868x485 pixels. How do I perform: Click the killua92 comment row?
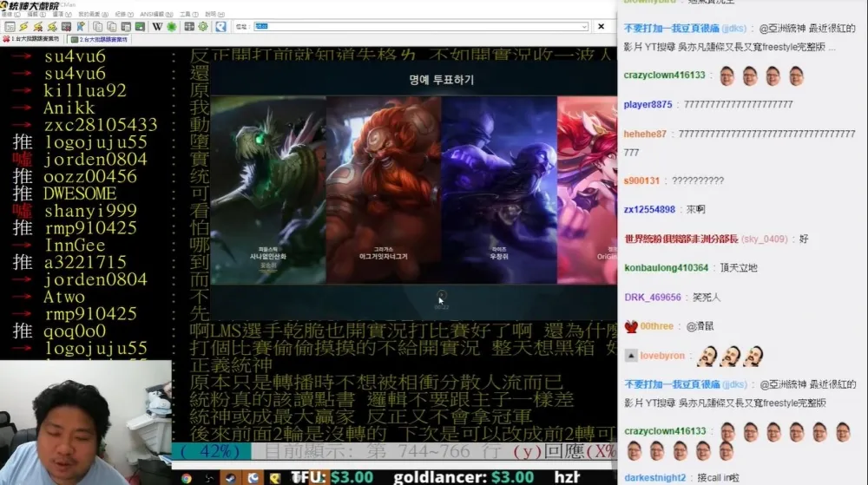(x=308, y=90)
